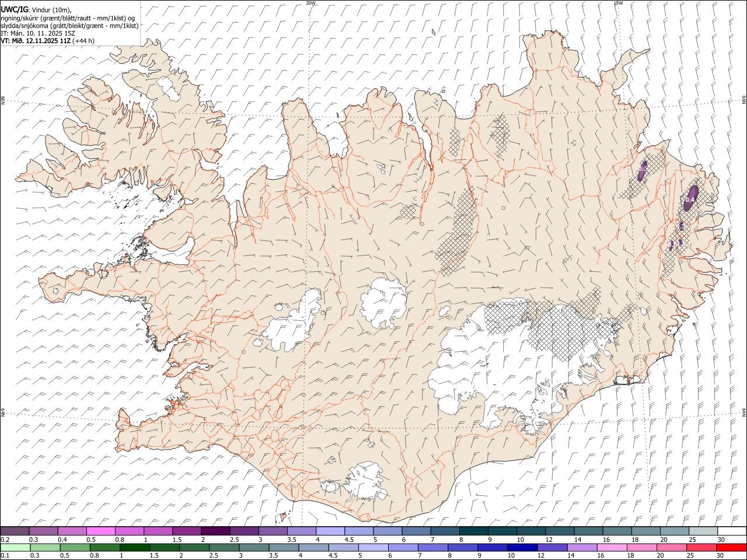Click the '30' label on the upper scale
Image resolution: width=747 pixels, height=560 pixels.
tap(721, 540)
